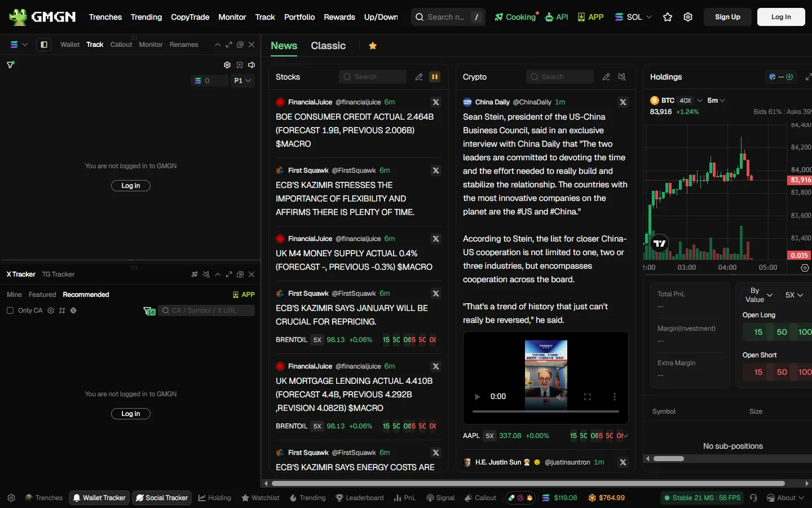The height and width of the screenshot is (508, 812).
Task: Click the Sign Up button
Action: 727,17
